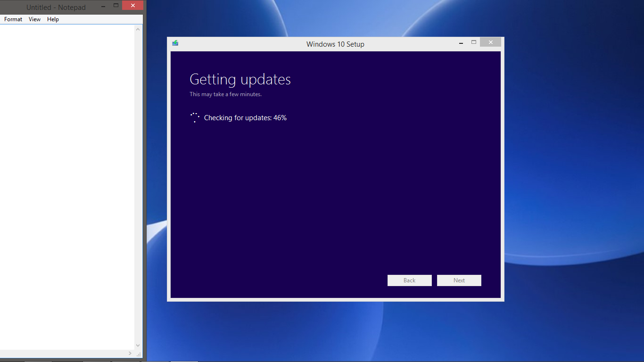Click the spinning progress indicator in Setup
This screenshot has width=644, height=362.
(195, 118)
